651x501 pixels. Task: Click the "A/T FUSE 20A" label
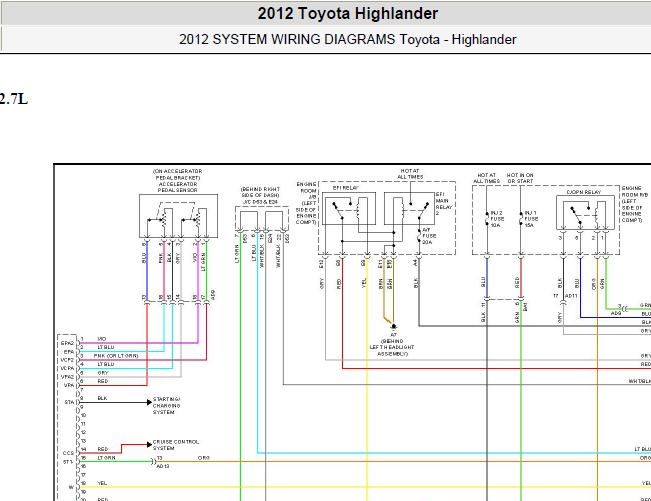coord(429,236)
